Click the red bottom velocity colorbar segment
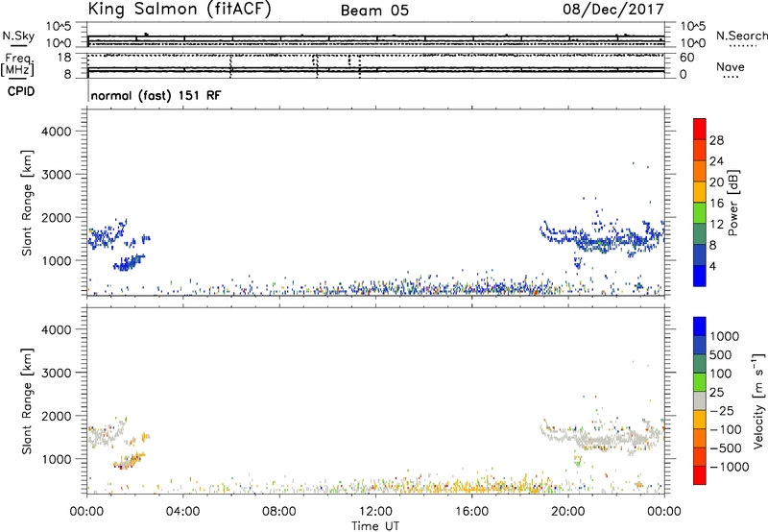 pos(700,475)
